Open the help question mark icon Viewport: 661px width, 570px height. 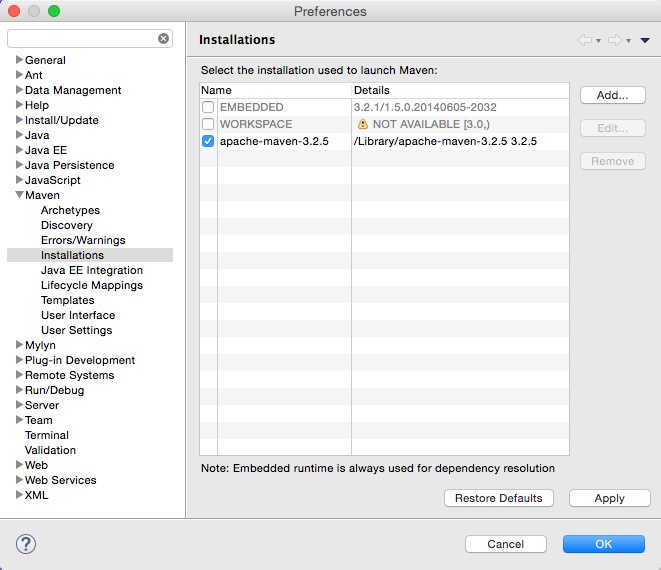[x=26, y=544]
